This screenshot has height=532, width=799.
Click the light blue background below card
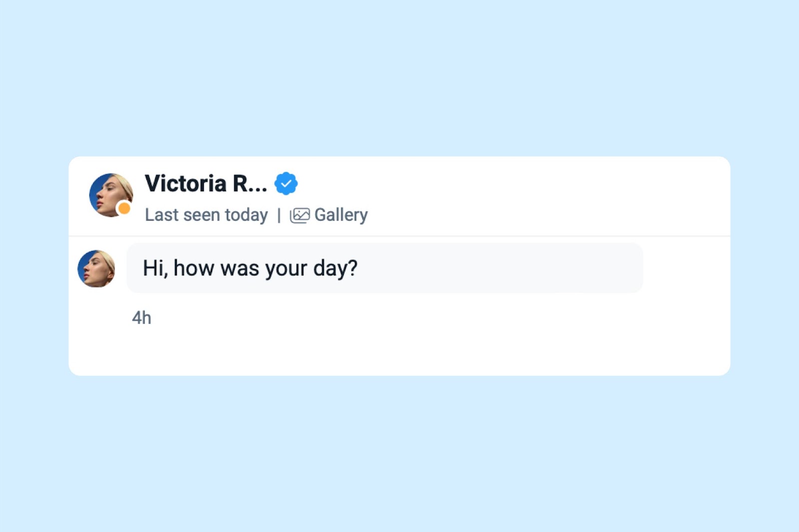[399, 454]
